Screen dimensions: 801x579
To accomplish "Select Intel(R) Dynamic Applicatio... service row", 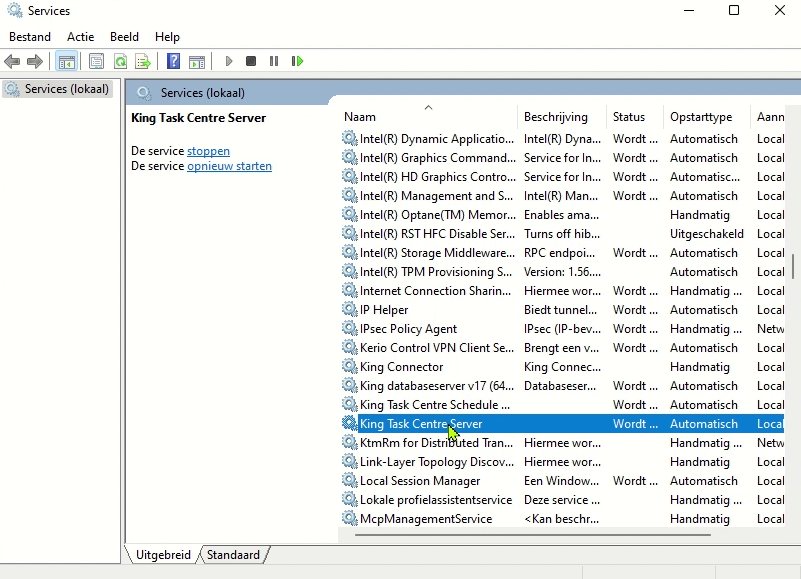I will pyautogui.click(x=562, y=138).
